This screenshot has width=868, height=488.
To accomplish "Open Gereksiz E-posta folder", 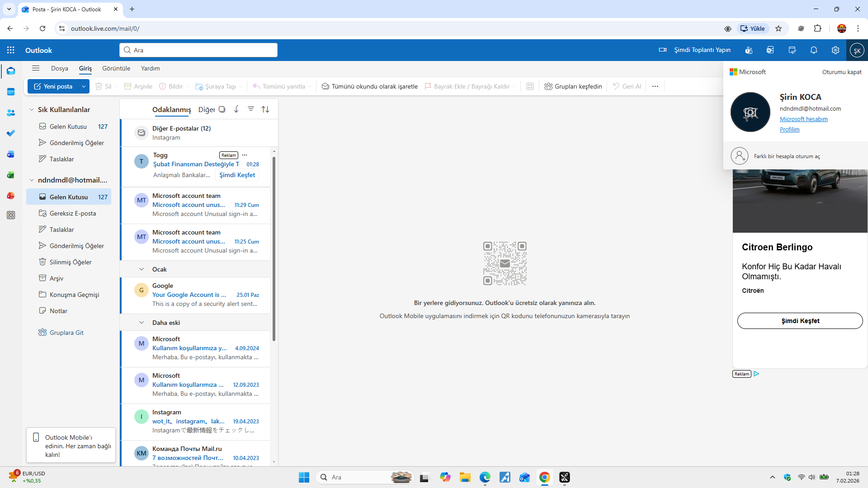I will pos(69,213).
